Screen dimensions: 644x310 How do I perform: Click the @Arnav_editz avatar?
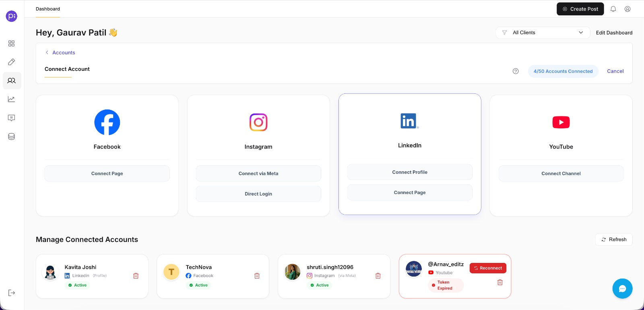tap(414, 269)
